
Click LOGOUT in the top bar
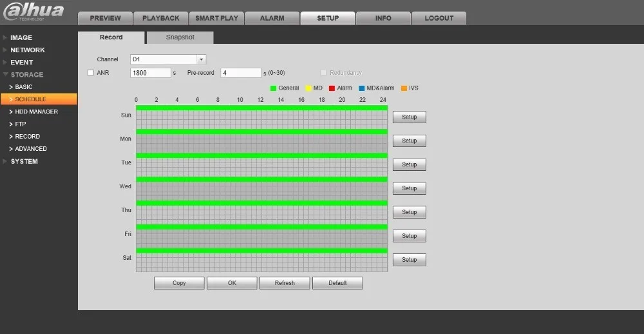(439, 18)
